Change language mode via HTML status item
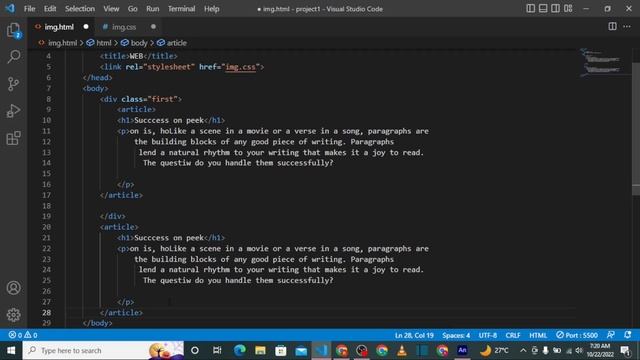This screenshot has height=360, width=640. [538, 336]
